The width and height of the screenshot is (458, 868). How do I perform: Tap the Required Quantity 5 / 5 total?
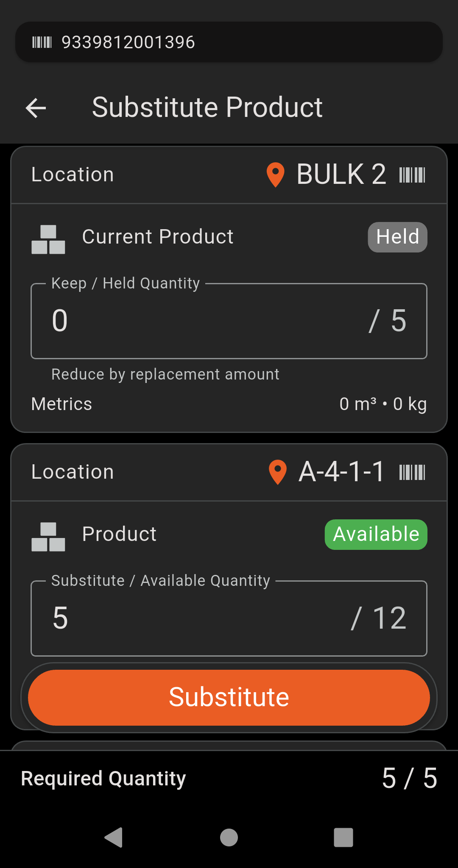click(x=409, y=778)
